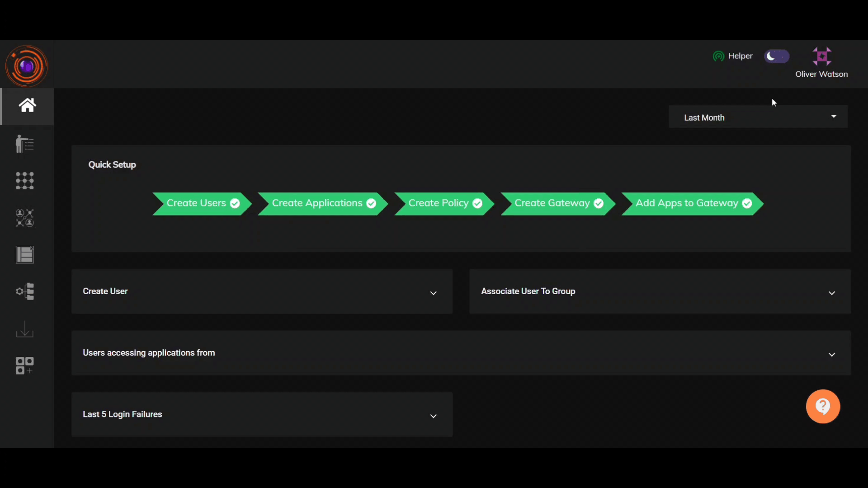Click the orange help button

pyautogui.click(x=823, y=406)
